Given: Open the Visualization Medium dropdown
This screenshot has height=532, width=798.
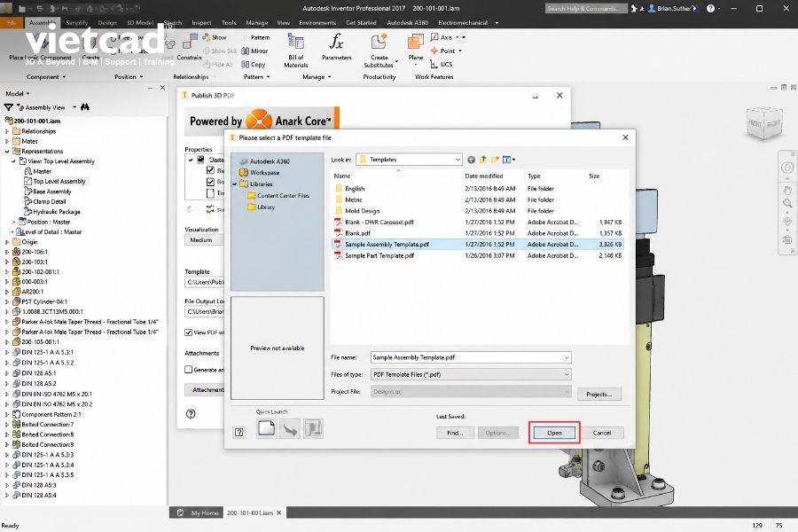Looking at the screenshot, I should click(205, 239).
